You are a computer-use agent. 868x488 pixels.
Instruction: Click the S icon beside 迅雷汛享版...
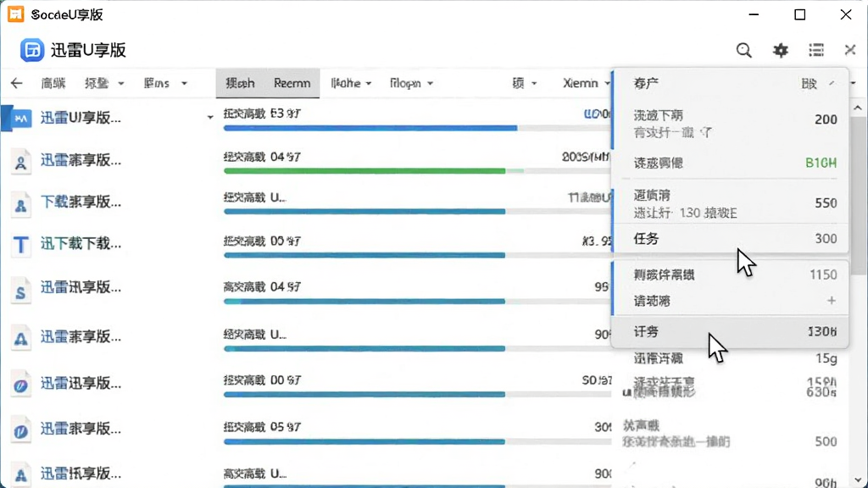click(21, 291)
